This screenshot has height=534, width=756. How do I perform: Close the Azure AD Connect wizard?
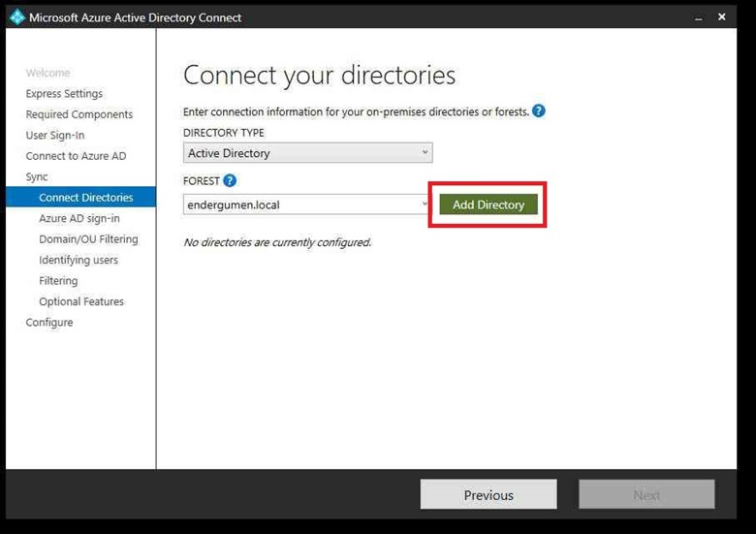click(x=722, y=17)
